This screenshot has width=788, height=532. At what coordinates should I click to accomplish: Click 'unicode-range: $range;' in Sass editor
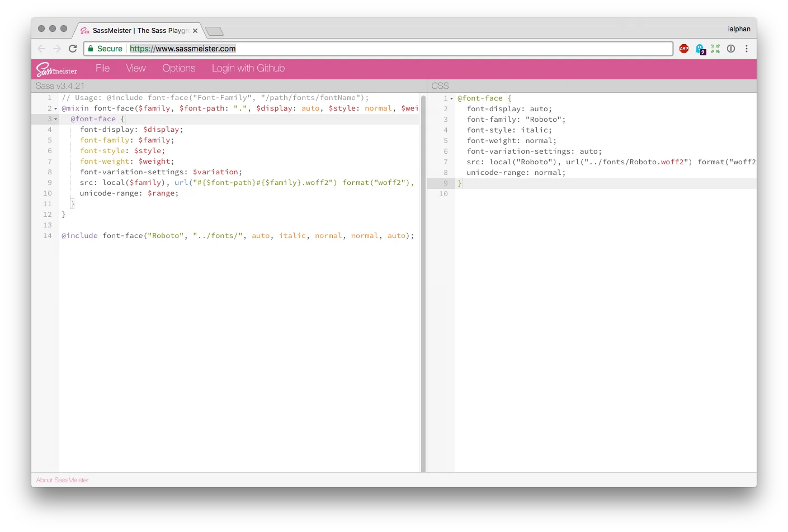(129, 193)
